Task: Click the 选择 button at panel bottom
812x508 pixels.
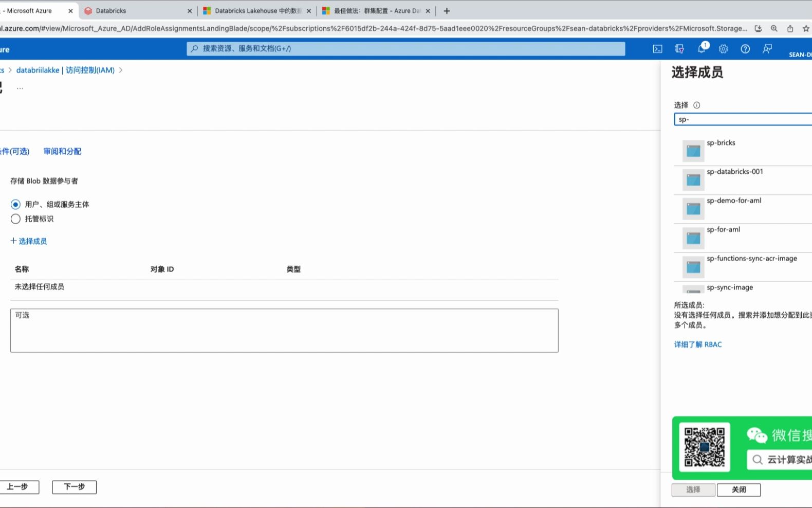Action: (693, 490)
